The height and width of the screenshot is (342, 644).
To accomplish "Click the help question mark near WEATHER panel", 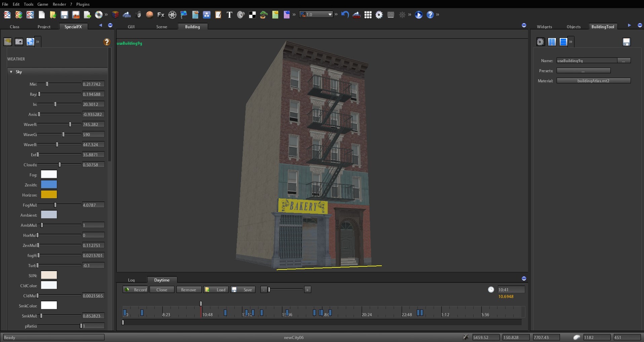I will pos(107,42).
